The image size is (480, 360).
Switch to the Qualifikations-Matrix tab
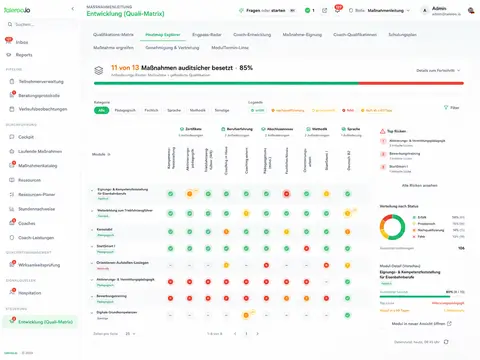pos(113,35)
